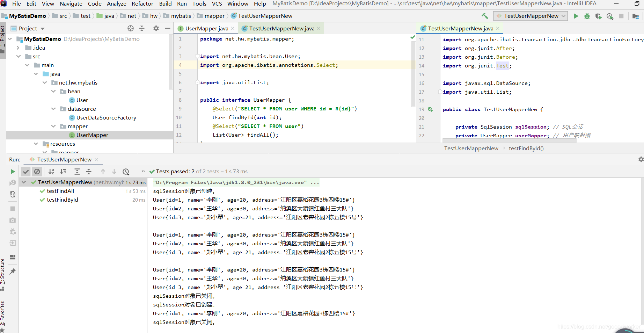This screenshot has height=333, width=644.
Task: Sort tests by duration icon
Action: (x=63, y=172)
